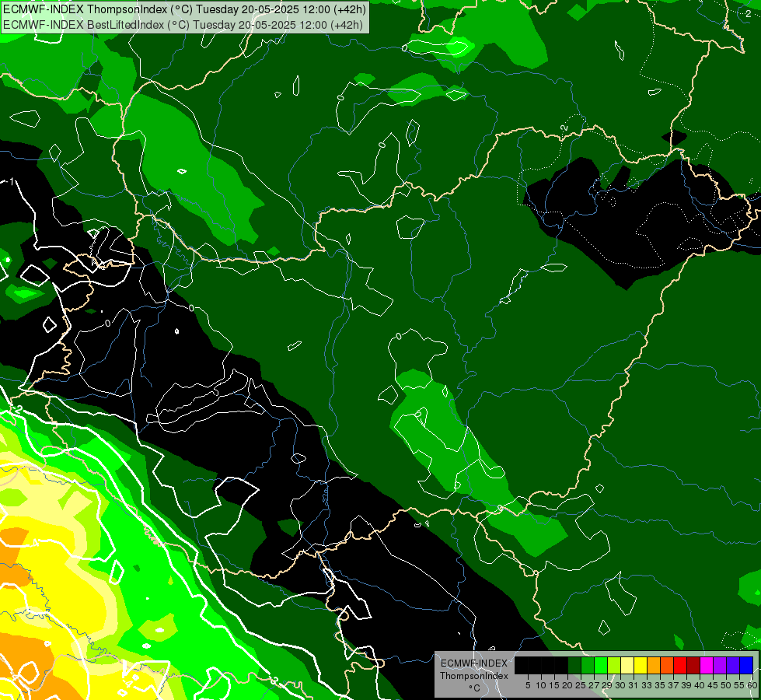Click the legend tick label 25
The height and width of the screenshot is (700, 761).
pyautogui.click(x=581, y=685)
